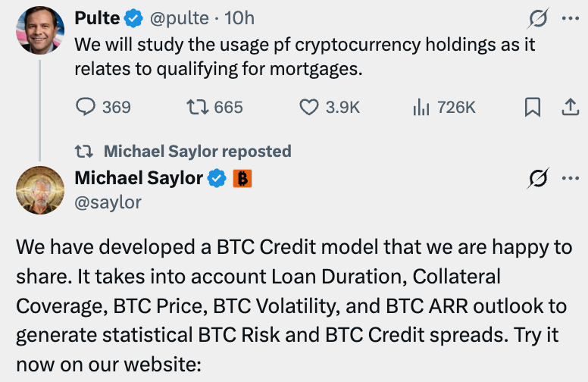Open the @saylor handle
The image size is (588, 382).
click(x=108, y=202)
